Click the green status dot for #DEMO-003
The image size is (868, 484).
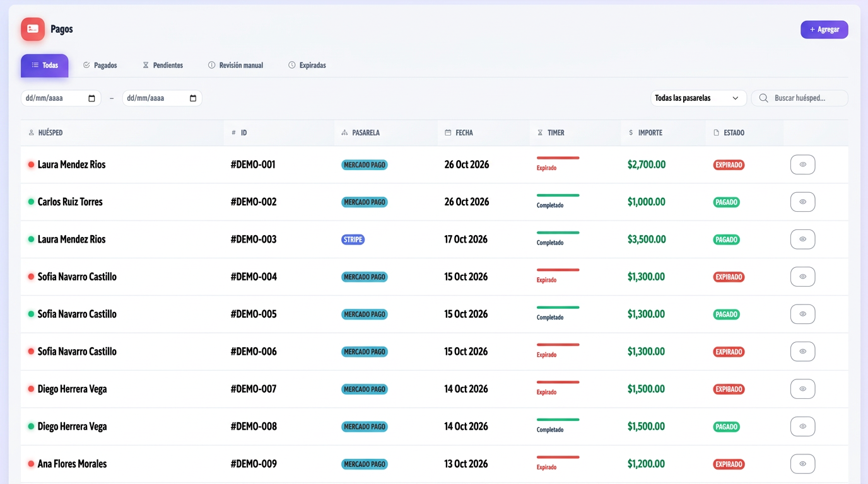(x=31, y=239)
